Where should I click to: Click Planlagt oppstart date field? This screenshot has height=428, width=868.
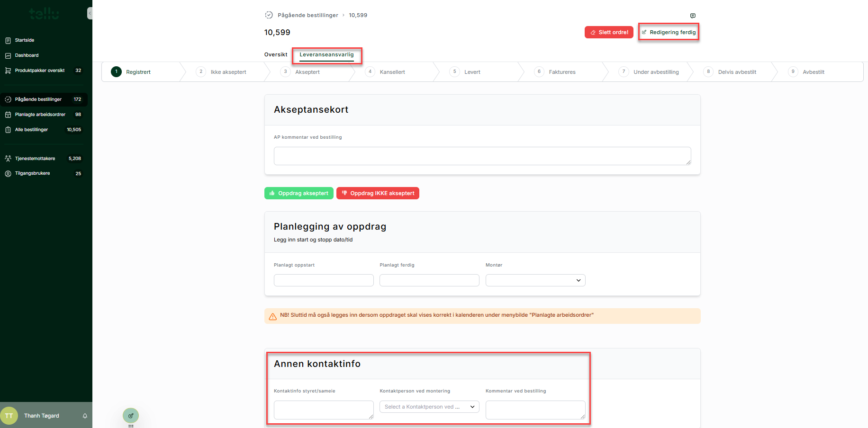(x=324, y=280)
